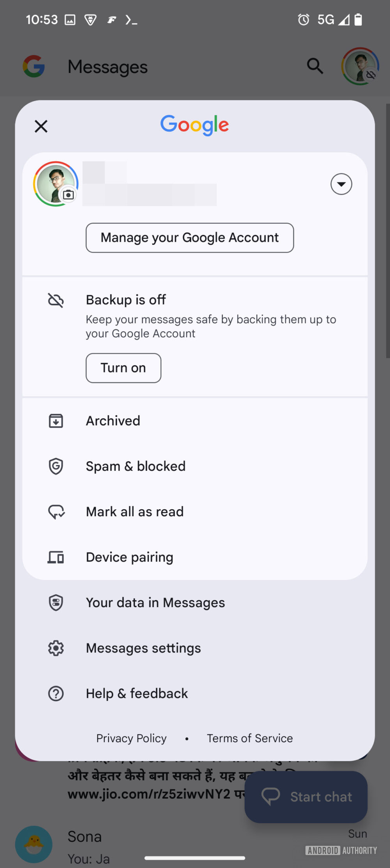Open the Messages settings gear icon
The image size is (390, 868).
[56, 648]
